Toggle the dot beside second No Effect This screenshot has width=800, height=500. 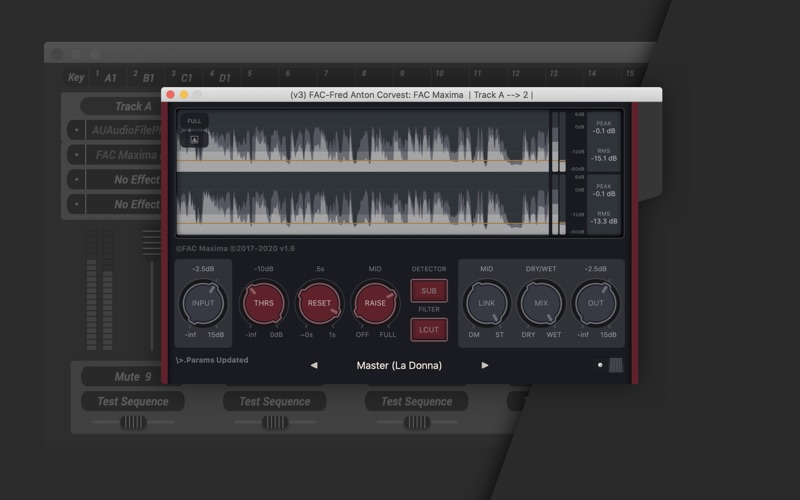[77, 205]
